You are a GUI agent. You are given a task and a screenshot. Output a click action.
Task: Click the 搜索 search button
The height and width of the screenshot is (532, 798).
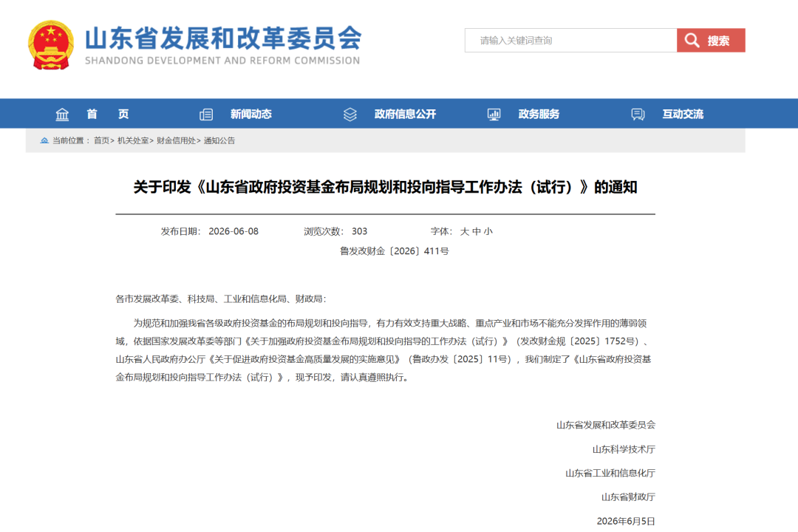(711, 40)
